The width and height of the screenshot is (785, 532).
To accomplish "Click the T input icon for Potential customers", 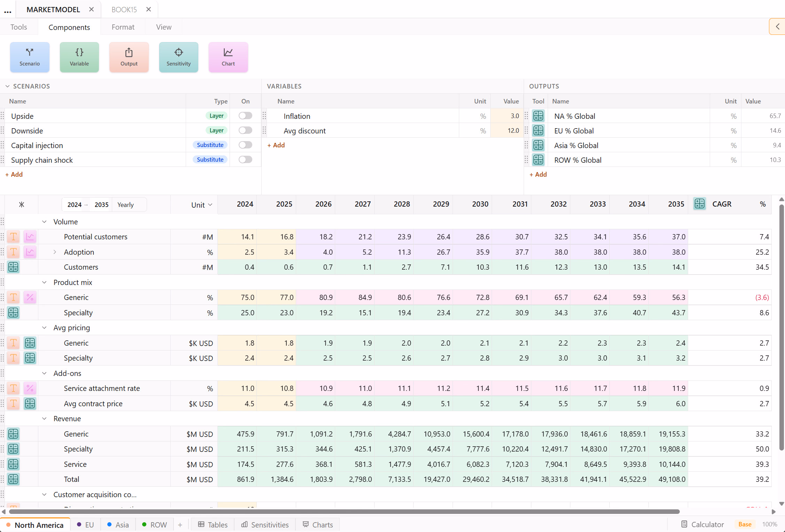I will 13,237.
